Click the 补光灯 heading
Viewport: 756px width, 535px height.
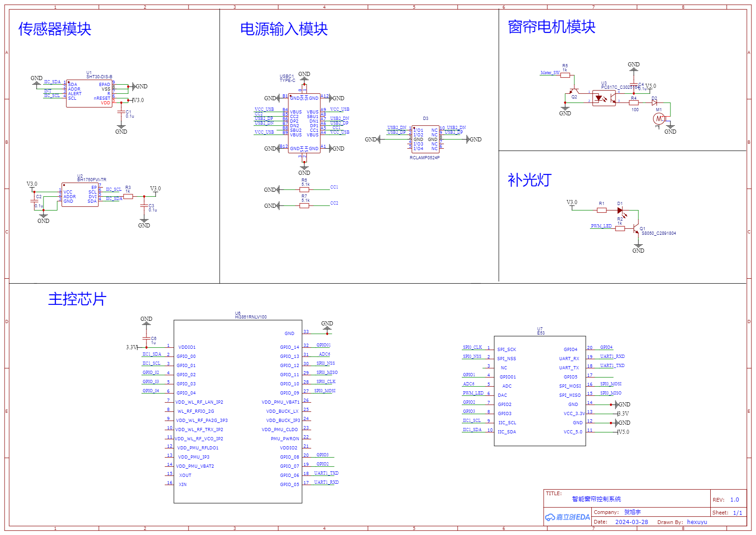530,180
